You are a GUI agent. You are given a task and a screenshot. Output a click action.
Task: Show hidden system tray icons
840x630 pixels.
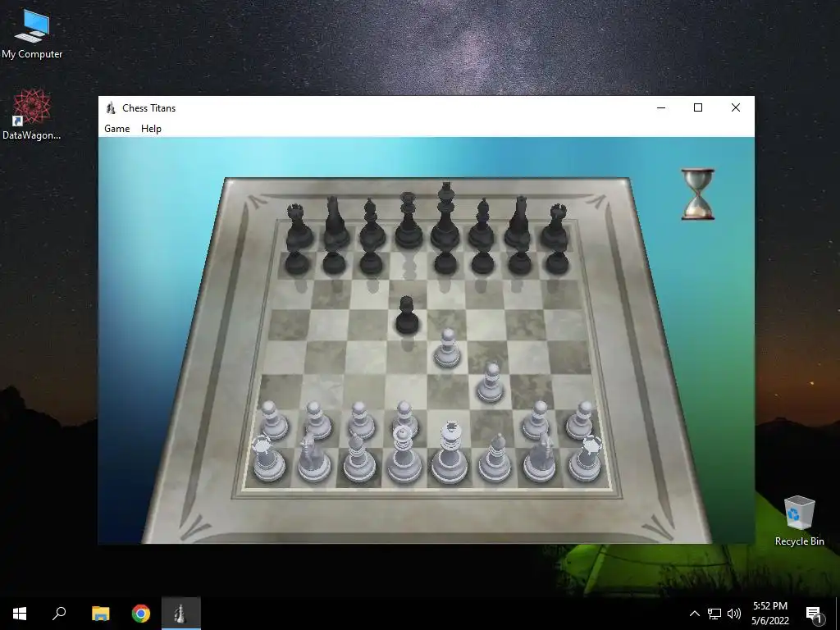pos(694,614)
